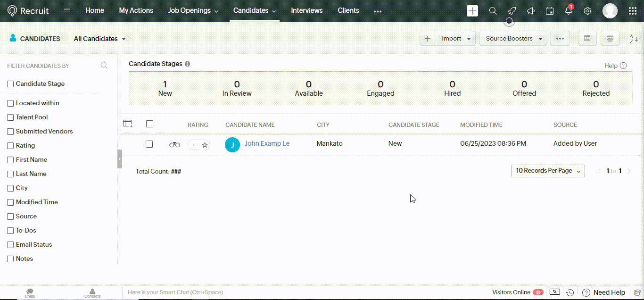The image size is (644, 300).
Task: Click the binoculars quick view icon
Action: [174, 144]
